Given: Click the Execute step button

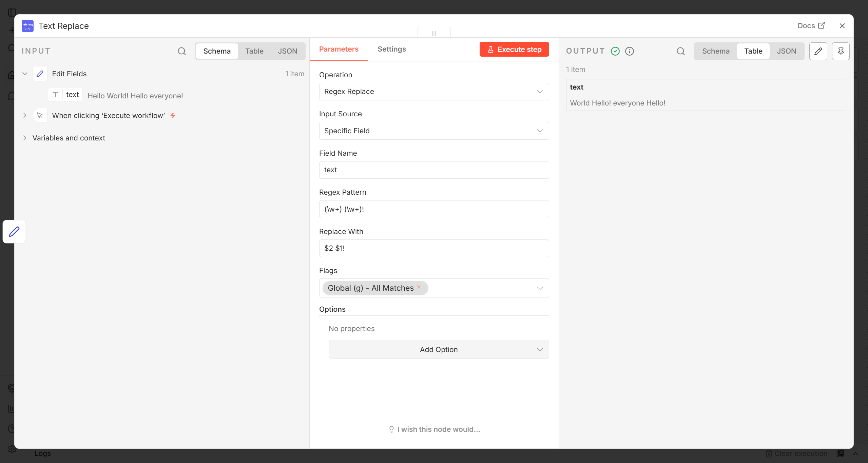Looking at the screenshot, I should coord(514,50).
